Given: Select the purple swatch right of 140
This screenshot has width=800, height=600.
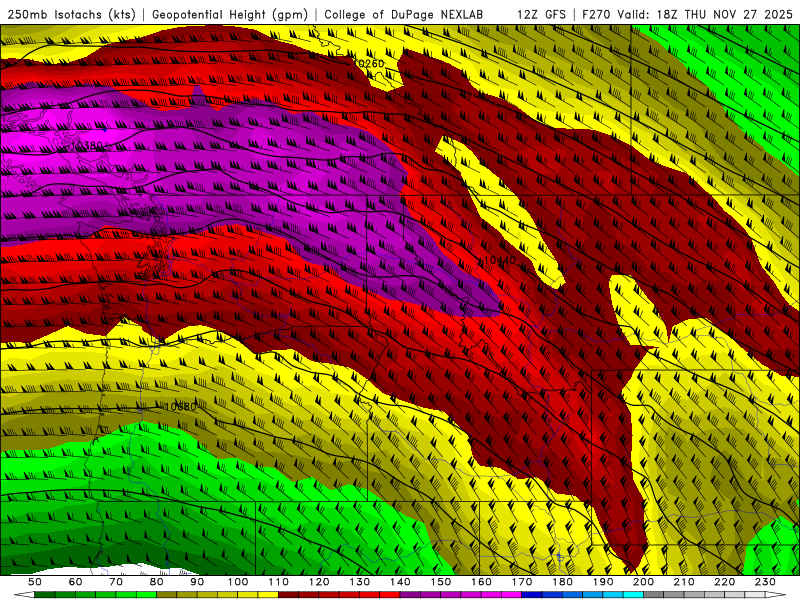Looking at the screenshot, I should (x=410, y=595).
